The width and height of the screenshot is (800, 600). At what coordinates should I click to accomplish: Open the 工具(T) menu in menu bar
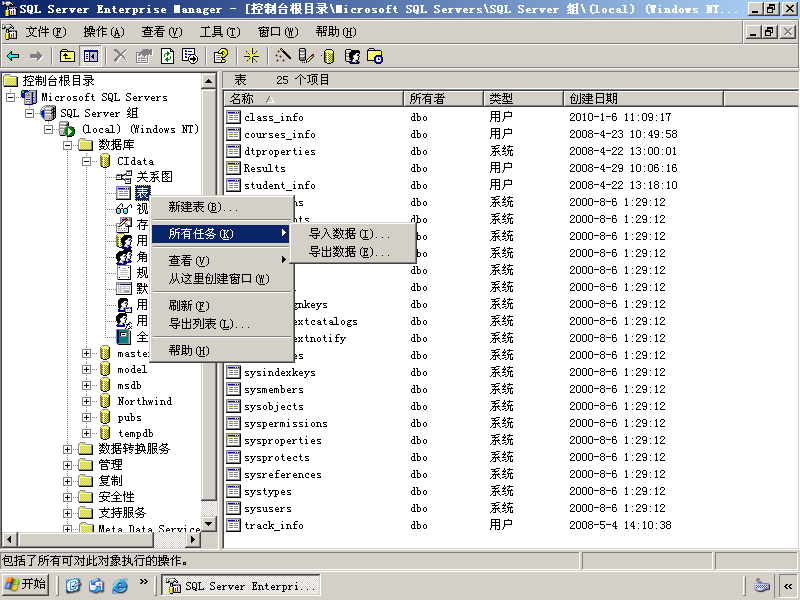[219, 32]
